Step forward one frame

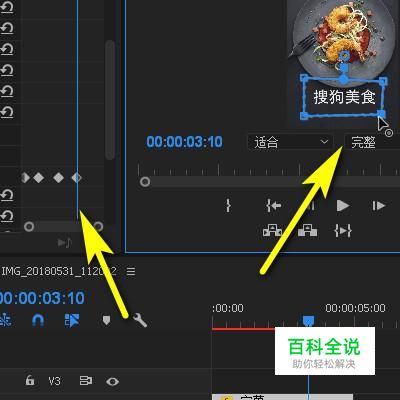tap(379, 206)
